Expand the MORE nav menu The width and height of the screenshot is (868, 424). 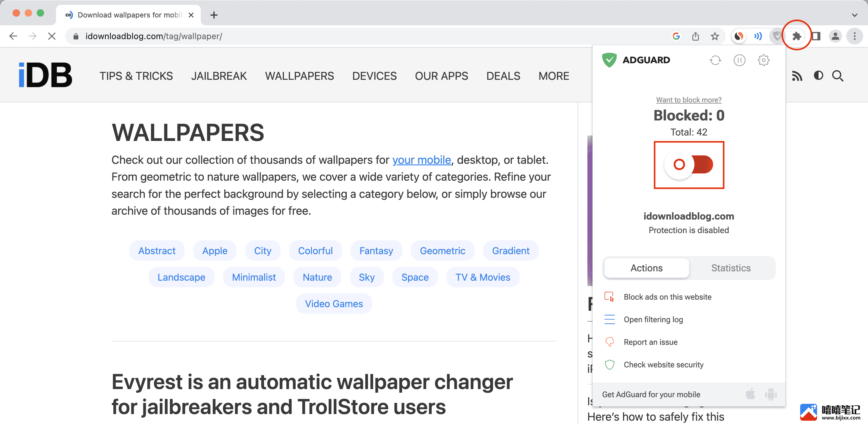tap(554, 76)
